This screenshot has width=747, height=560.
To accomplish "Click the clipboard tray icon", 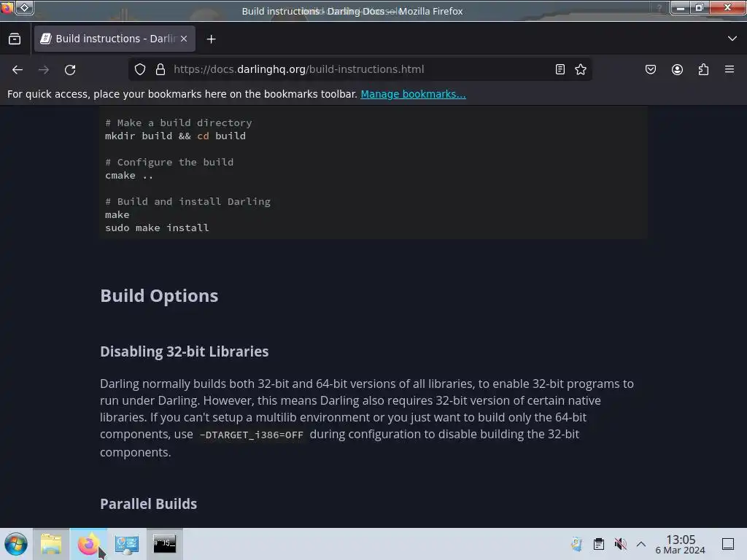I will pos(599,544).
